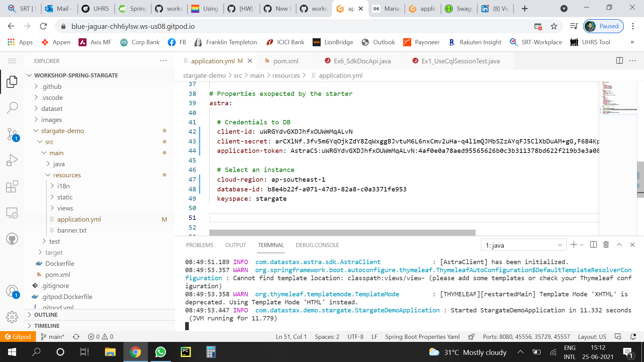Open the Manage settings gear
Viewport: 644px width, 362px height.
coord(12,317)
